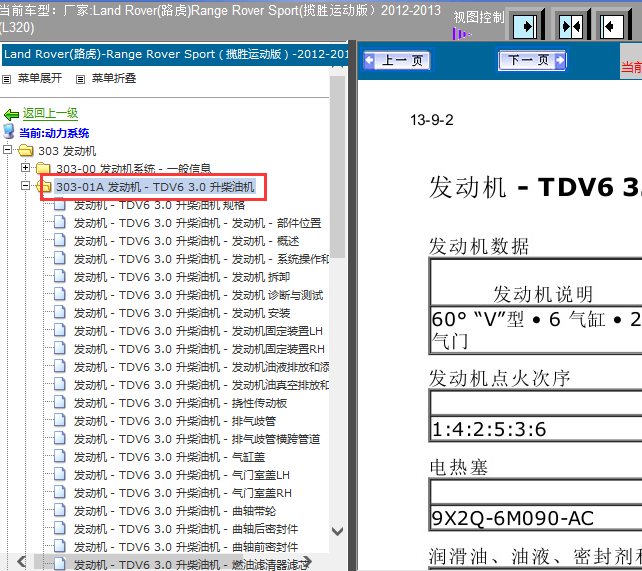Go to previous page with 上一页 button
642x571 pixels.
click(398, 61)
